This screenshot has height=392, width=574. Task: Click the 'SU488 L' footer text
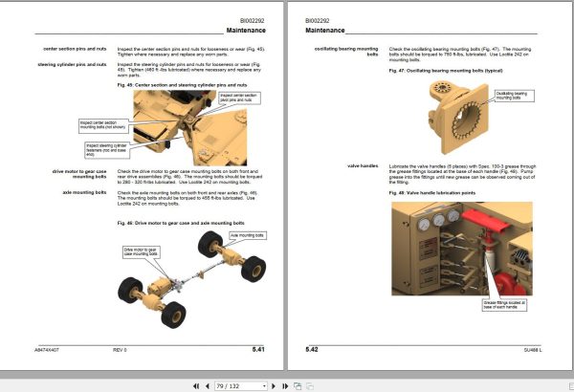tap(533, 350)
